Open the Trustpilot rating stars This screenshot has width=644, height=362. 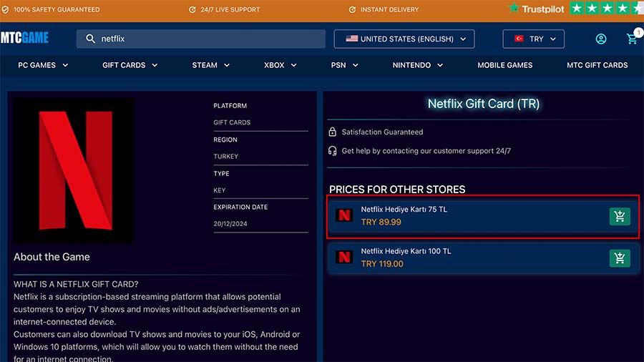[x=607, y=8]
